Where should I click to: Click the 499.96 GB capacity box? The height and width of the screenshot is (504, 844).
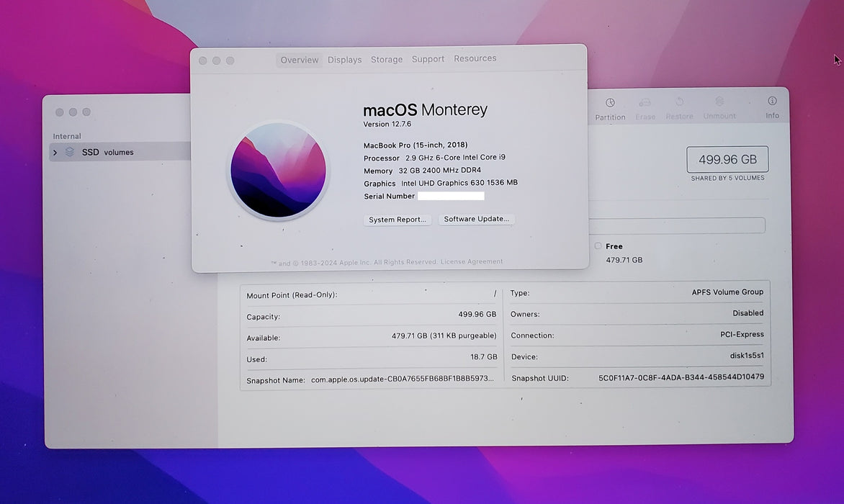[x=728, y=159]
